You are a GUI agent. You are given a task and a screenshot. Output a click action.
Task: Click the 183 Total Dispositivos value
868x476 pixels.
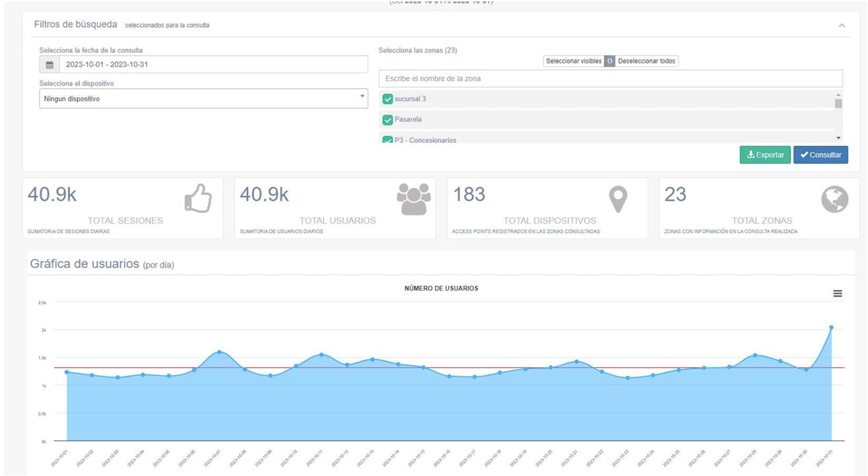pos(469,194)
